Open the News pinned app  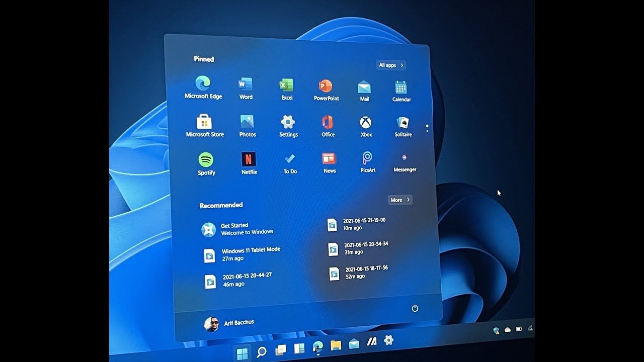(x=329, y=163)
